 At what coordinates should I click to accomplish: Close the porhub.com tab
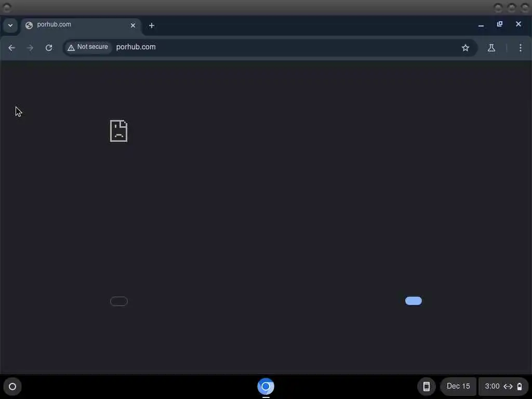[x=133, y=25]
